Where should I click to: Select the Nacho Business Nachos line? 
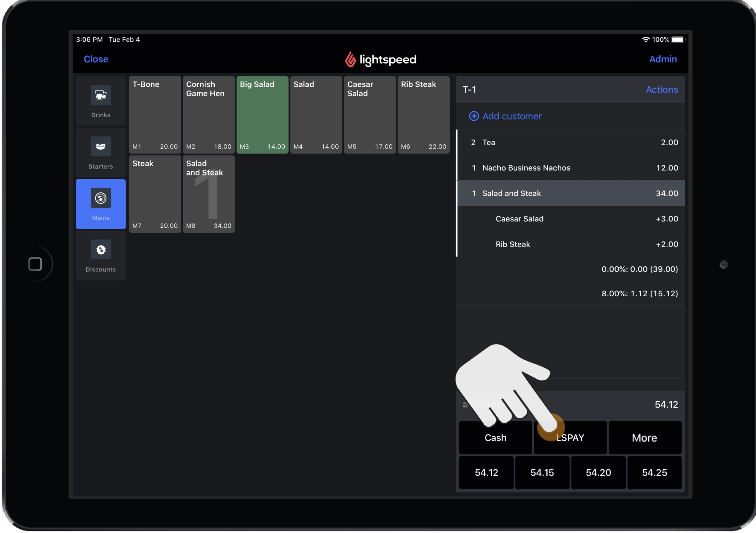pyautogui.click(x=571, y=168)
